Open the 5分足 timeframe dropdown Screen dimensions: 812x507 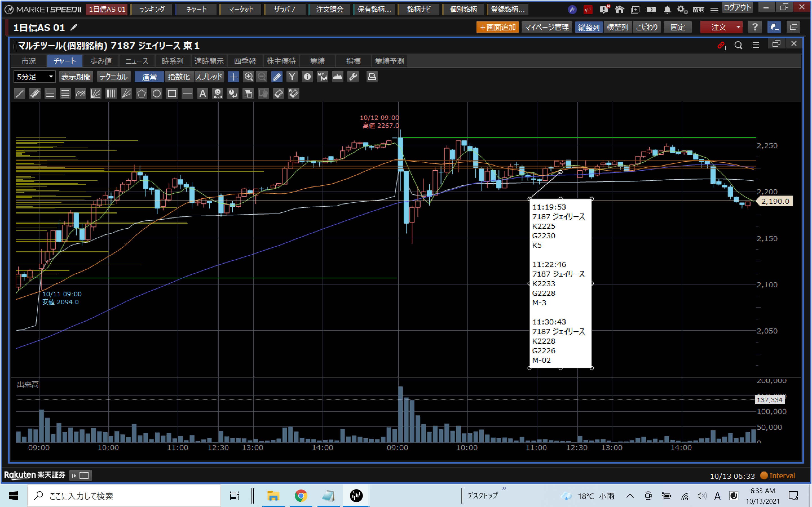[35, 77]
